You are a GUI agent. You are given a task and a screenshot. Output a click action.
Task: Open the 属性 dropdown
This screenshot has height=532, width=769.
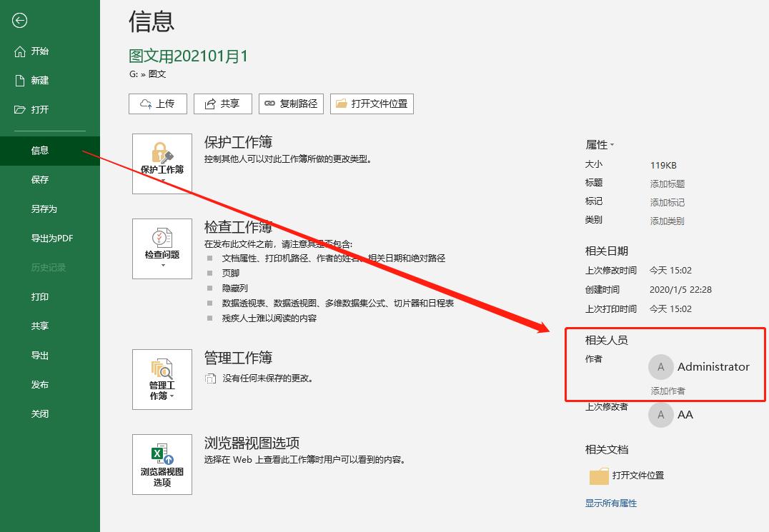(598, 144)
